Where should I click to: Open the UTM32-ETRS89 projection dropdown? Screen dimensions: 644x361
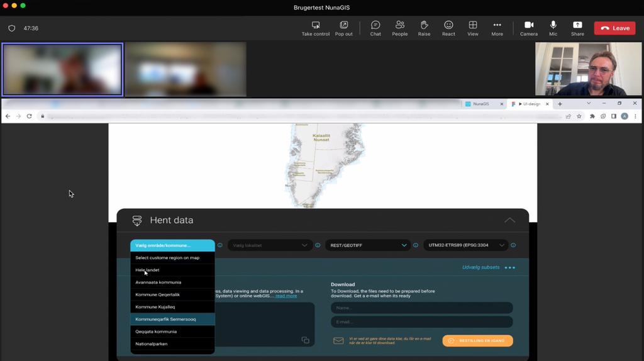(465, 245)
